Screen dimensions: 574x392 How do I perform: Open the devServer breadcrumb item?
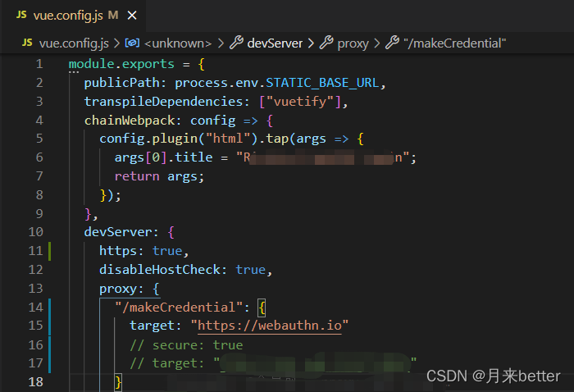click(275, 43)
